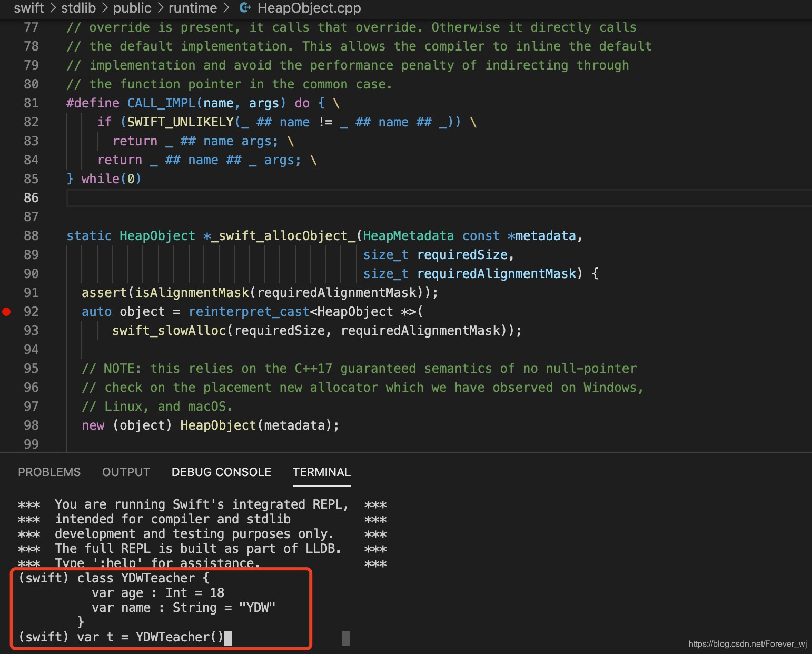
Task: Click 'swift_slowAlloc' call on line 93
Action: (x=169, y=331)
